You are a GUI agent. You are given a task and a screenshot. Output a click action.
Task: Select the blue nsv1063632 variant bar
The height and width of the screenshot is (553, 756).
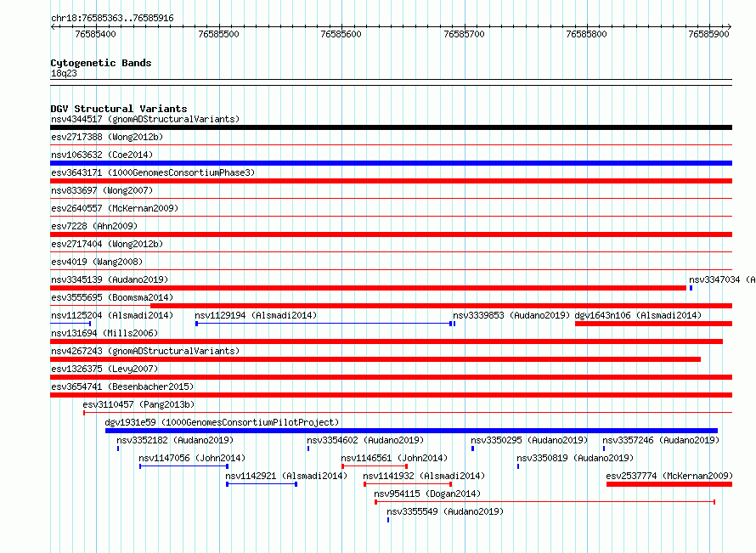click(x=391, y=163)
